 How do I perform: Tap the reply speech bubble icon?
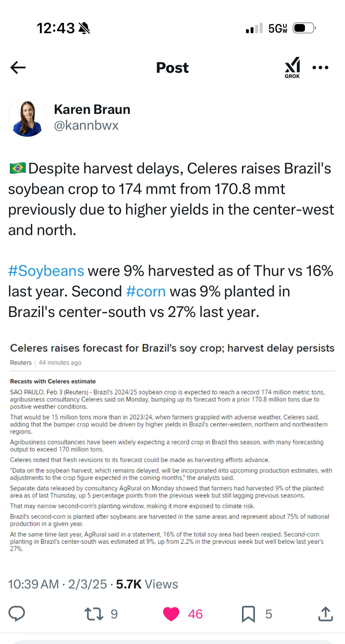click(x=17, y=614)
